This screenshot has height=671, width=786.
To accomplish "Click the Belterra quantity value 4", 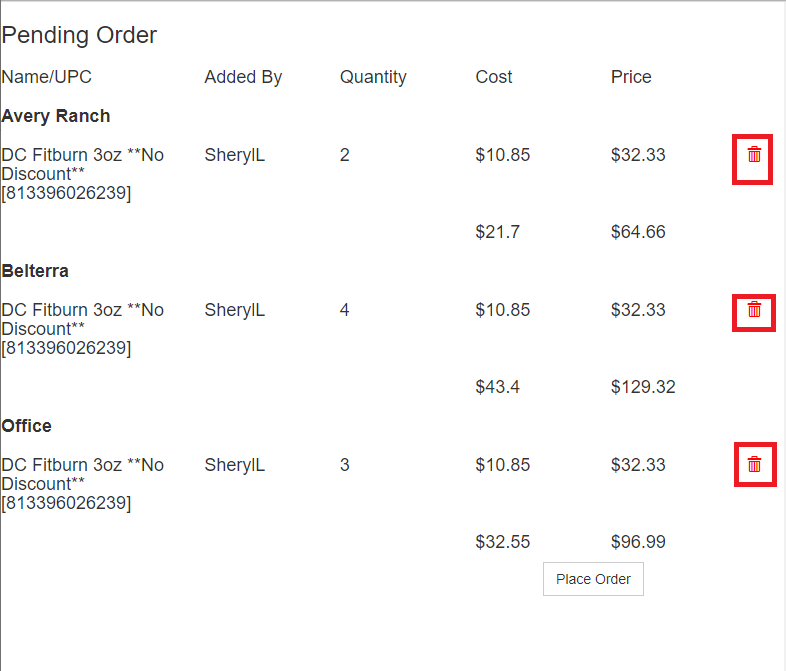I will click(344, 309).
